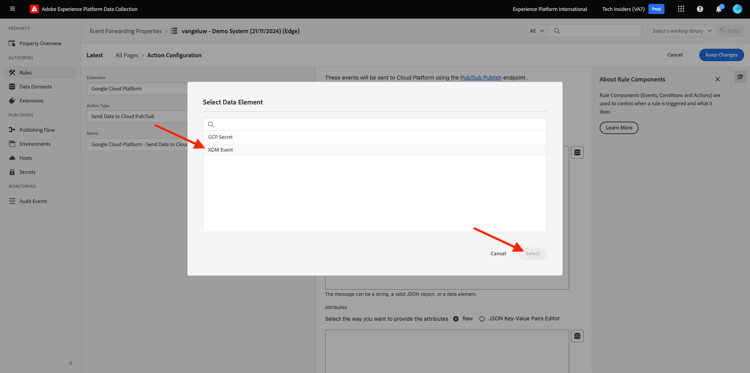Click the data element icon beside the message field
Viewport: 750px width, 373px height.
(x=577, y=153)
